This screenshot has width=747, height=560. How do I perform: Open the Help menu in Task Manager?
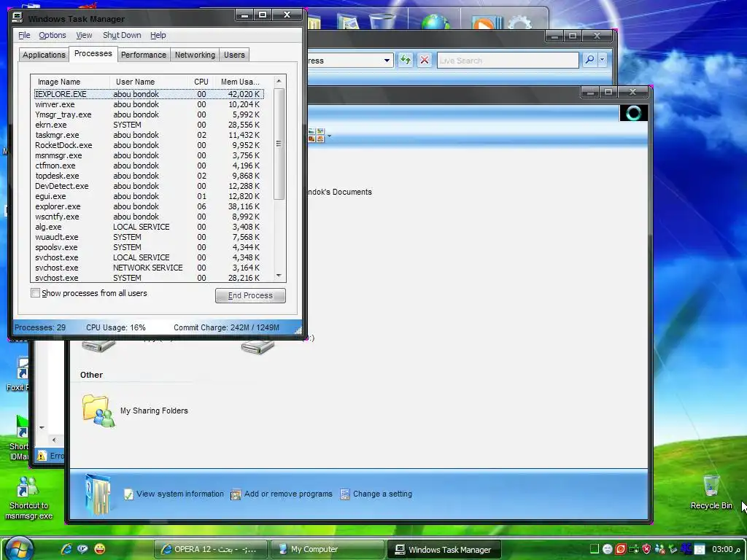[x=158, y=35]
